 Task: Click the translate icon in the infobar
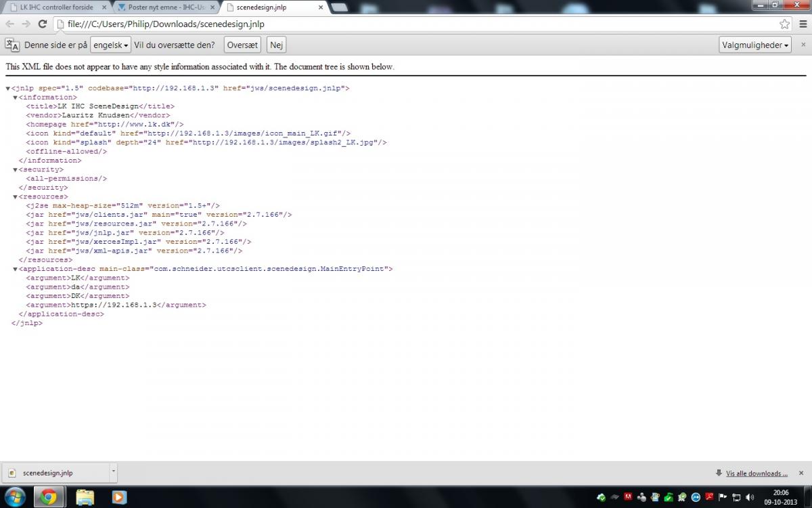click(12, 45)
